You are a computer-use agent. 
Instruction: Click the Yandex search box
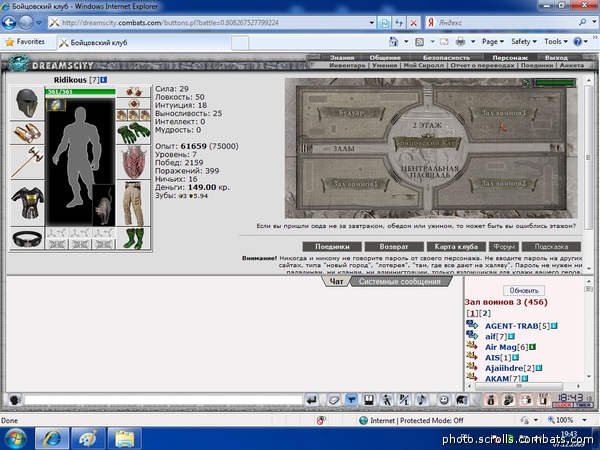pos(506,23)
